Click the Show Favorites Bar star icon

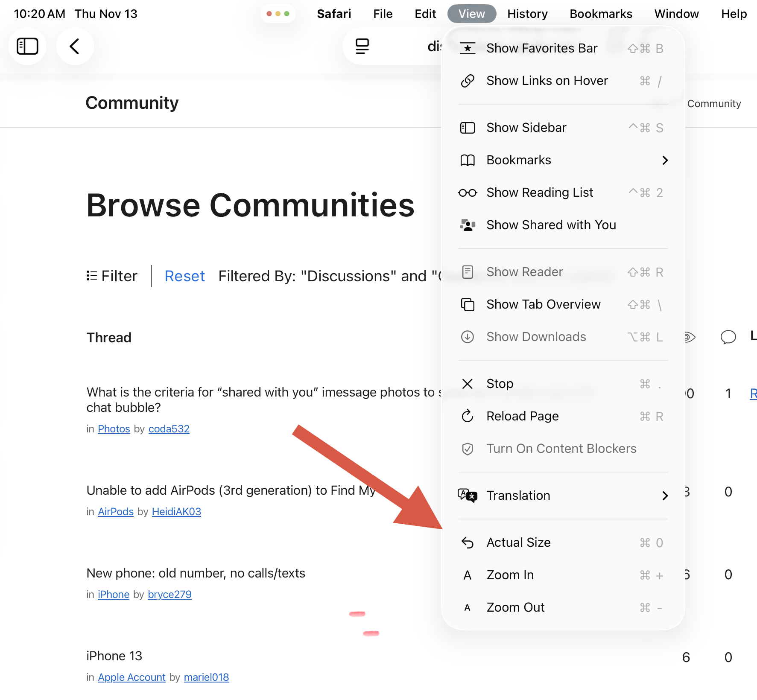coord(468,48)
